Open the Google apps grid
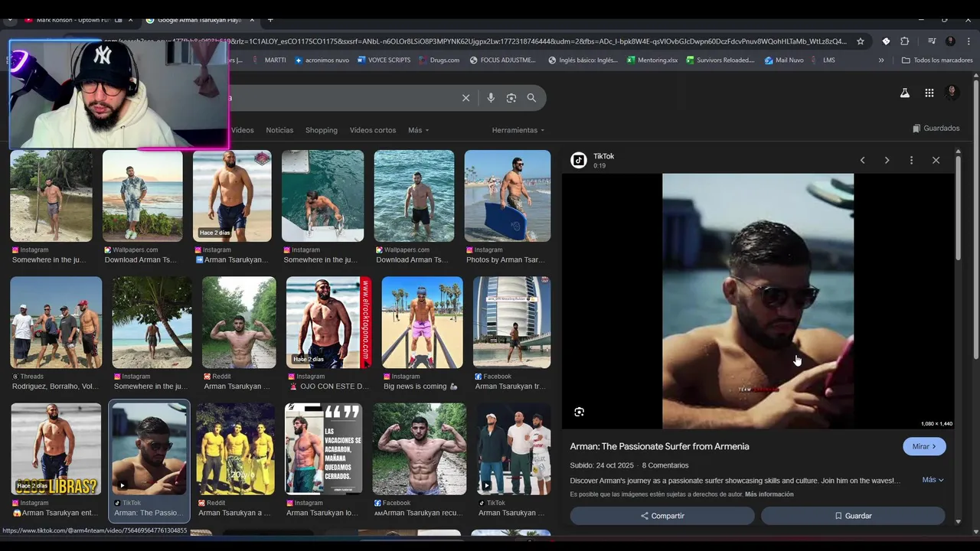The height and width of the screenshot is (551, 980). [929, 93]
